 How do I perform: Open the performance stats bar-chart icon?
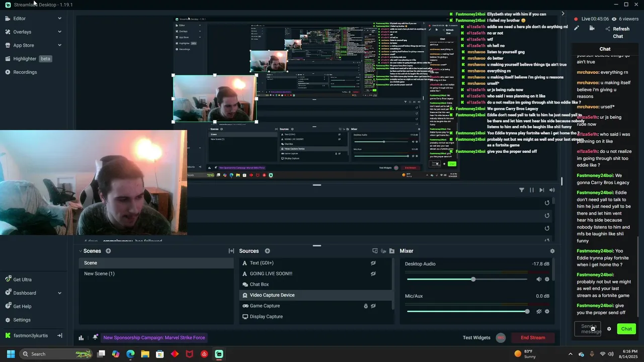[81, 338]
